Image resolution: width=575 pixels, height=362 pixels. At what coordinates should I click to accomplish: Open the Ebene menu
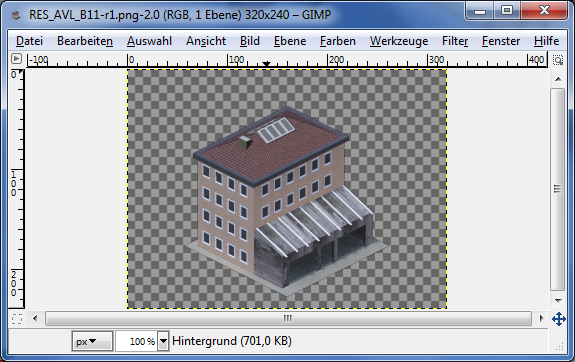point(290,41)
